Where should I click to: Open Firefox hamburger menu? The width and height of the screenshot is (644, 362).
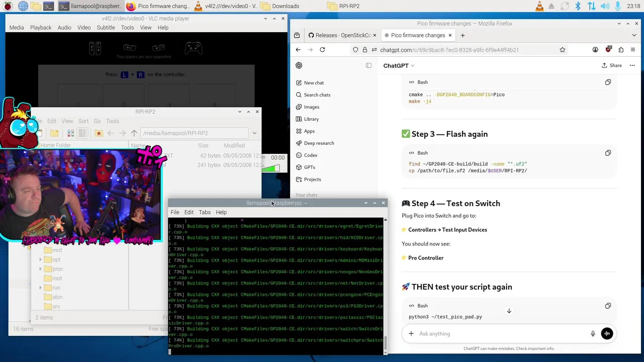tap(633, 50)
